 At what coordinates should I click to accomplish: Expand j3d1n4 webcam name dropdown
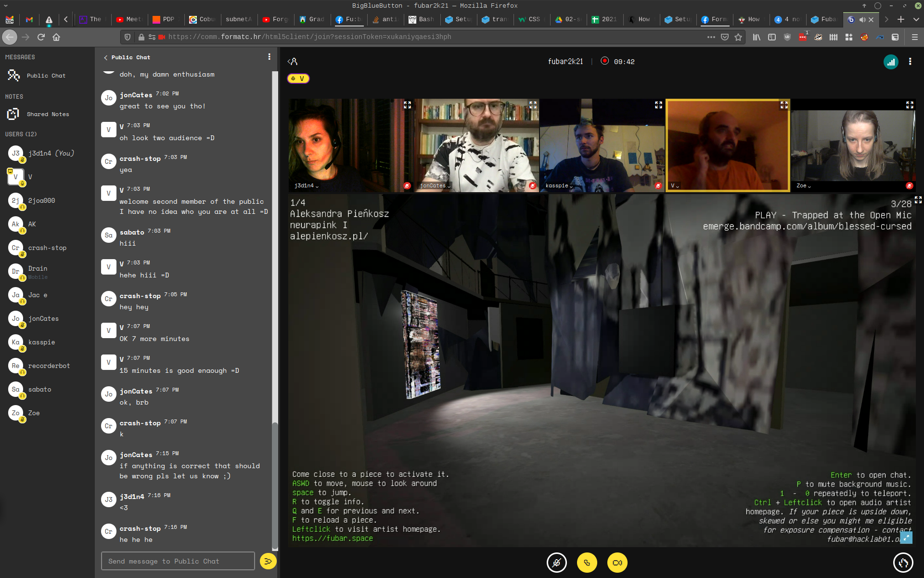tap(307, 186)
